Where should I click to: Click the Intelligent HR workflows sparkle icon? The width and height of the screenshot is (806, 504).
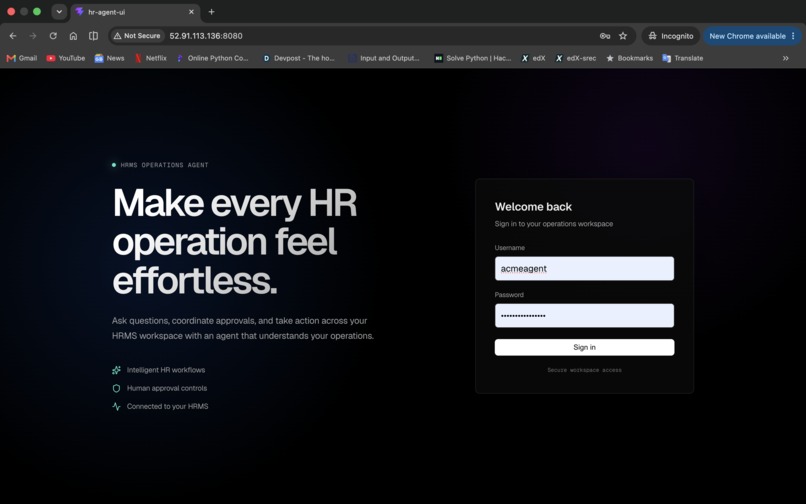click(116, 370)
